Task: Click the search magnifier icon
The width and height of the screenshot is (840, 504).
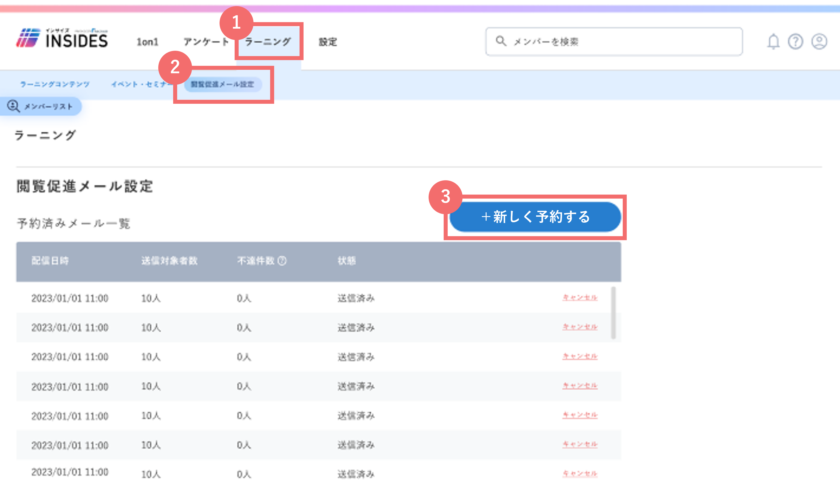Action: (x=501, y=41)
